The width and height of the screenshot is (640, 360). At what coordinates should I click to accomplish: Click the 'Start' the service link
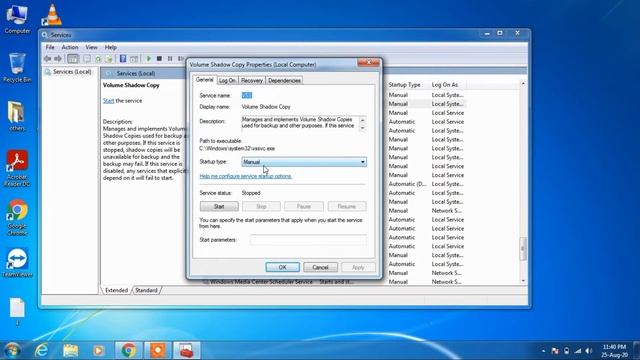[108, 101]
